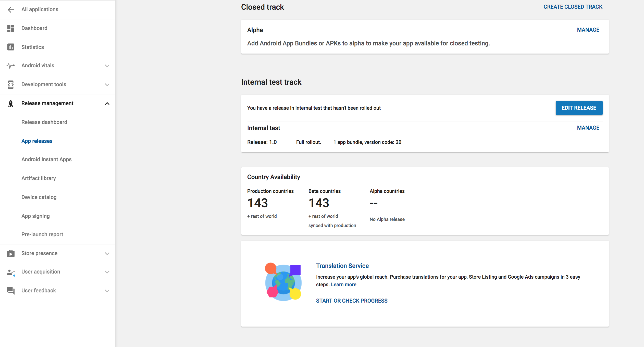Click the Alpha countries dashes value
644x347 pixels.
click(x=374, y=203)
